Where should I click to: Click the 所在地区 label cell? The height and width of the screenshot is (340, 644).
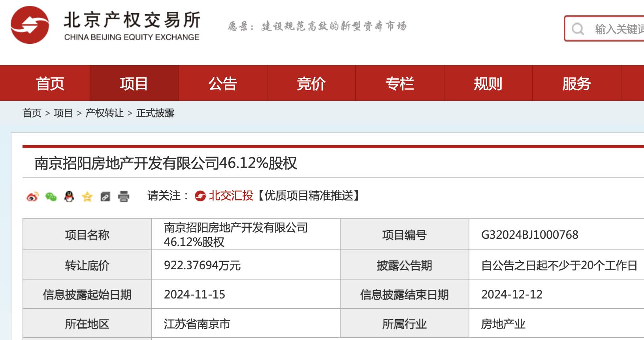(87, 323)
